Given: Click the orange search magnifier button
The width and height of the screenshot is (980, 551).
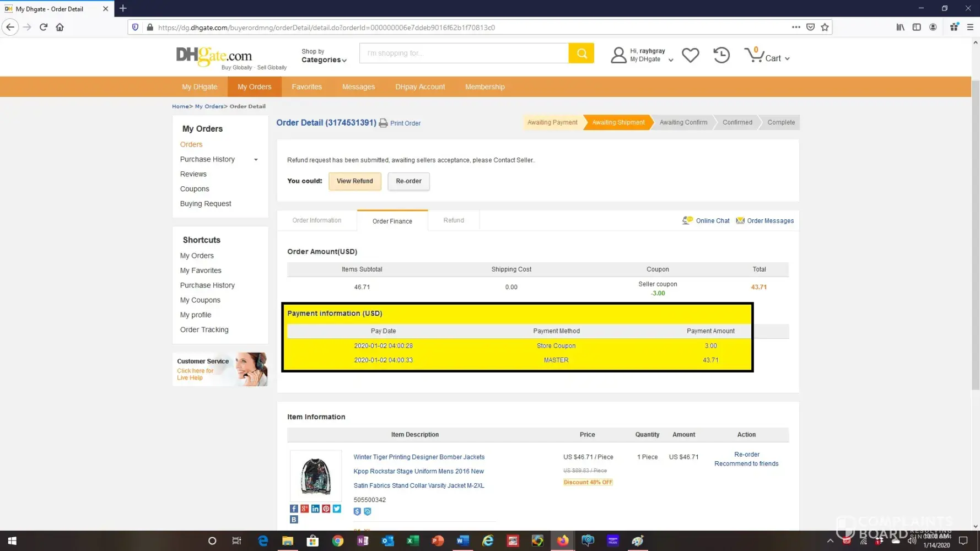Looking at the screenshot, I should (x=581, y=53).
